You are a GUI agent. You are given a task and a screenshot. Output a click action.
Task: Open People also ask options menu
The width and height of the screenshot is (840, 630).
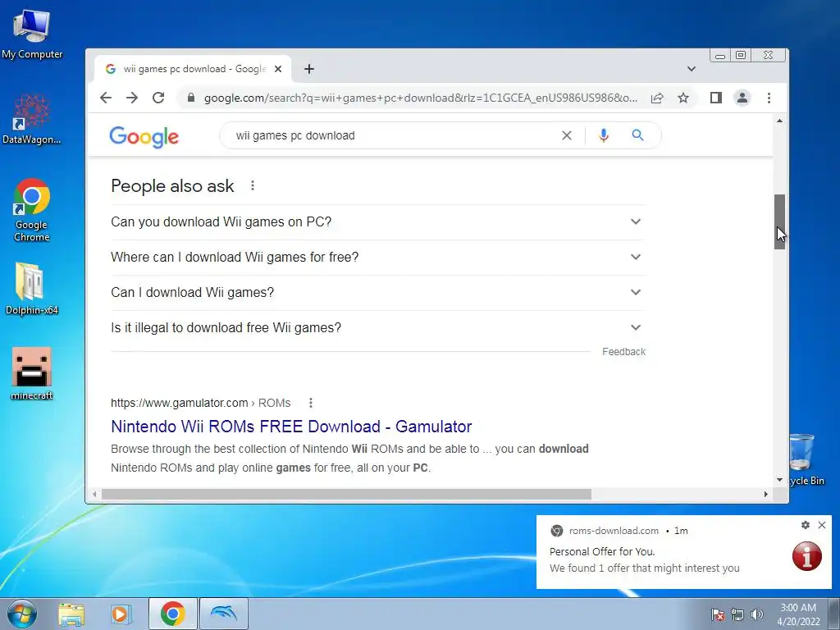click(253, 186)
